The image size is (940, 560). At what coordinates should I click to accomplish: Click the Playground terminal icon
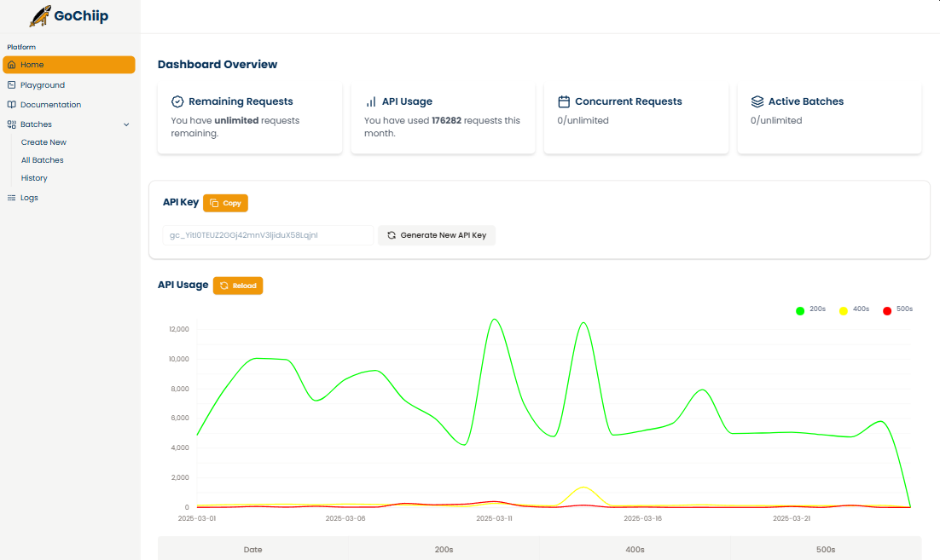pos(11,85)
